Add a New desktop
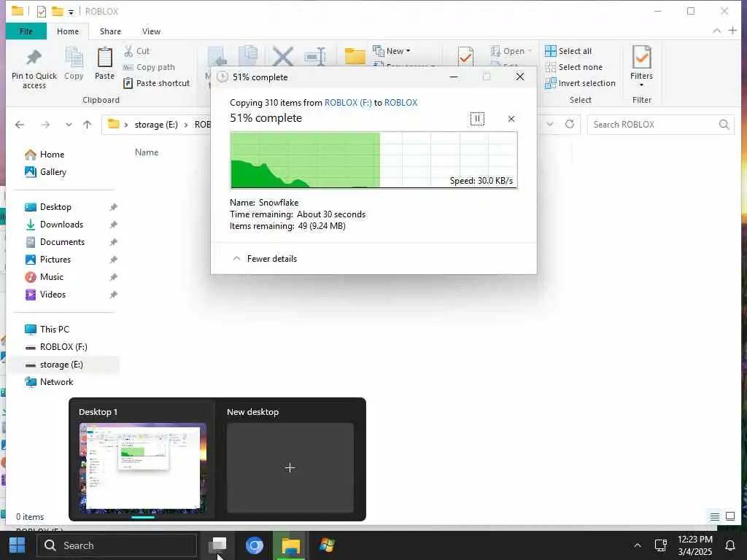Viewport: 747px width, 560px height. 290,467
